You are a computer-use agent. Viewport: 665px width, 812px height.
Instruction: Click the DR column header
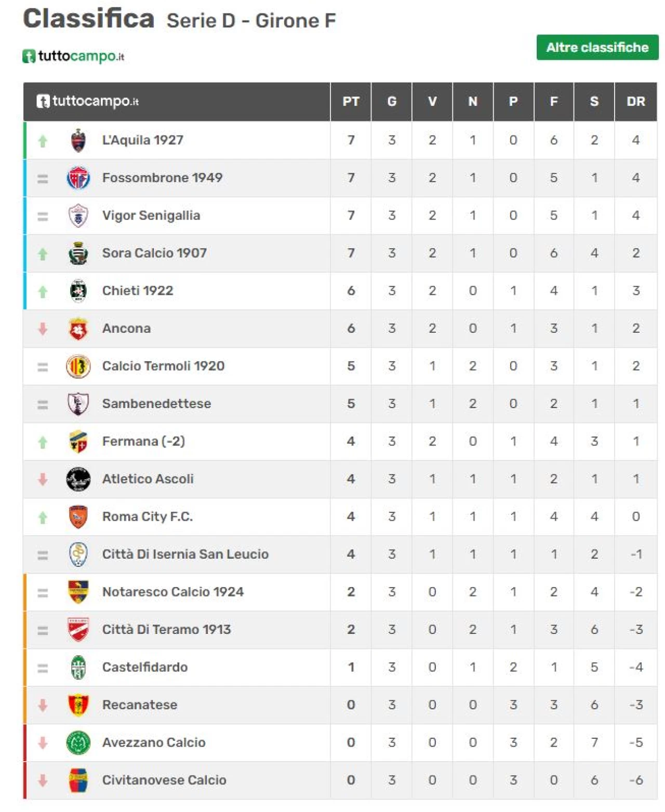pos(636,101)
